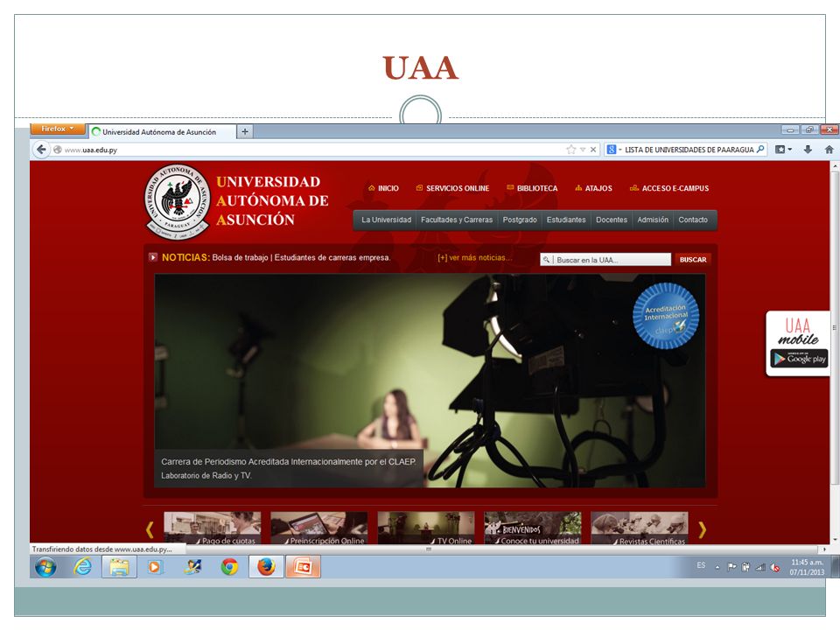This screenshot has width=840, height=630.
Task: Click ver más noticias link
Action: pyautogui.click(x=474, y=257)
